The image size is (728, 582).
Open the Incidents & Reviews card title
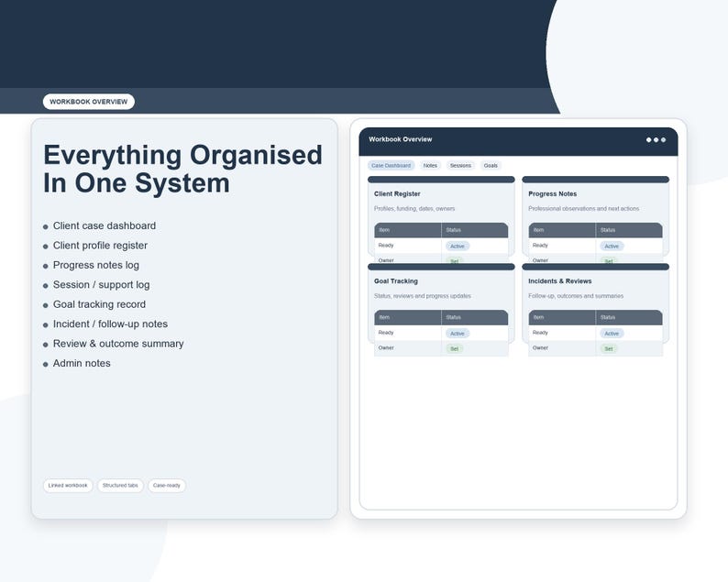(560, 281)
